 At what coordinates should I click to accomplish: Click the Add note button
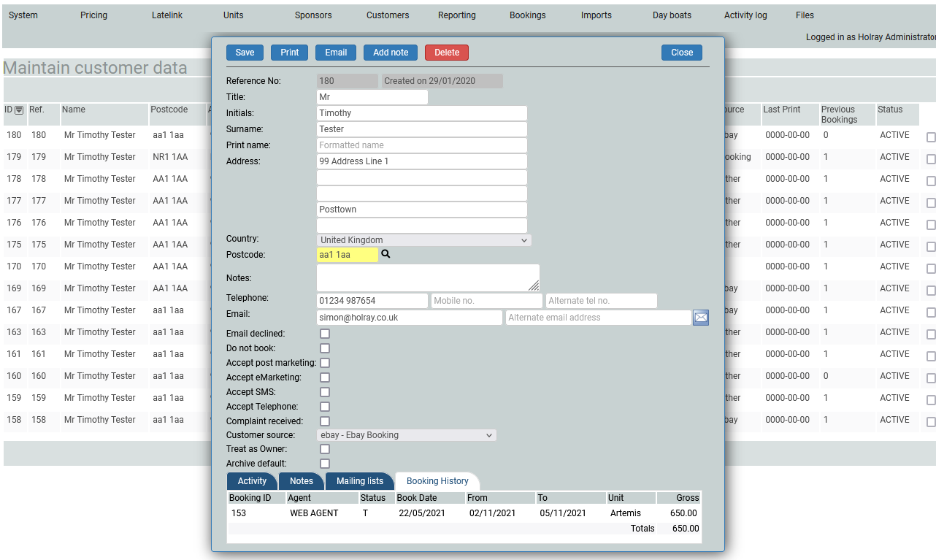point(391,53)
